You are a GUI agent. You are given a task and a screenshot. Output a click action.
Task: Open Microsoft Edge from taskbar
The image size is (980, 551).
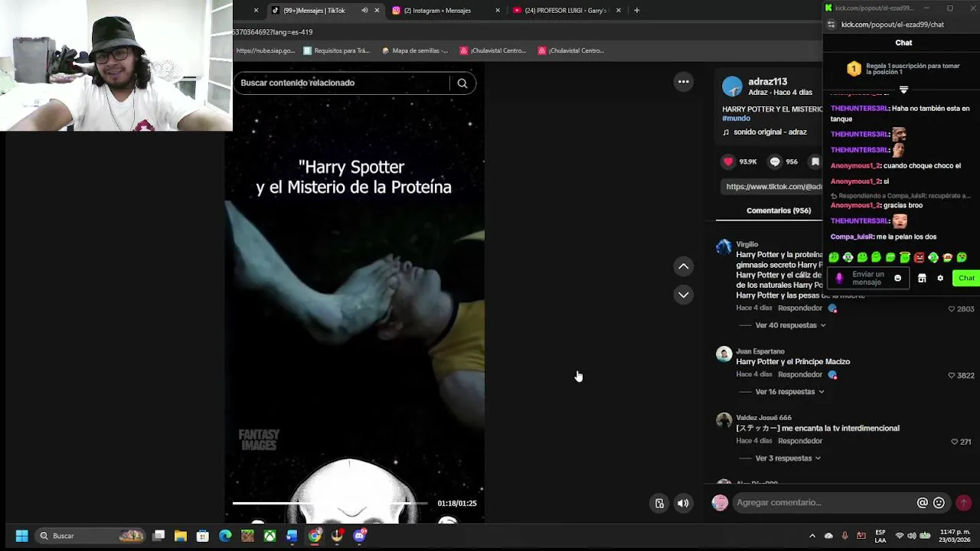tap(225, 536)
